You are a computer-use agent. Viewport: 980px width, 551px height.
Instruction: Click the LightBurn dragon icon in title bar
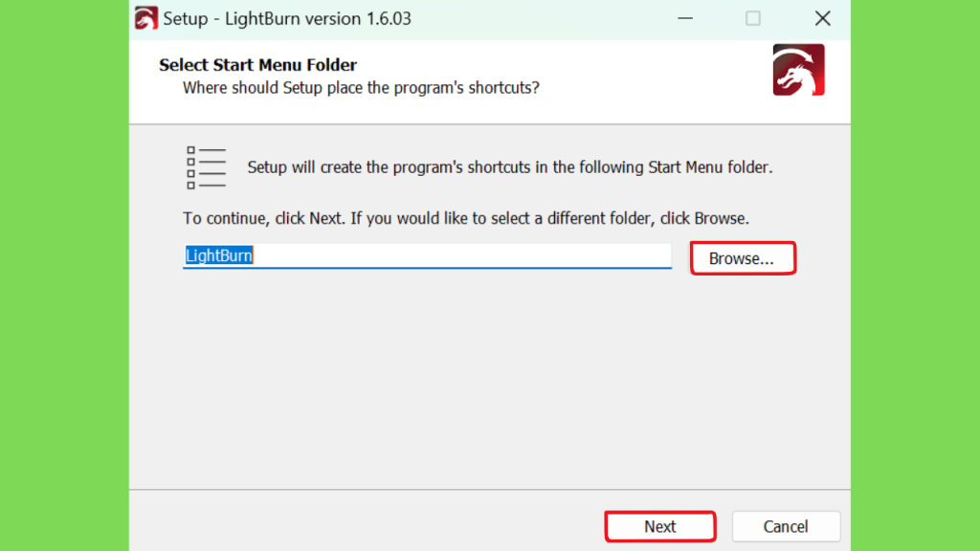pyautogui.click(x=146, y=18)
